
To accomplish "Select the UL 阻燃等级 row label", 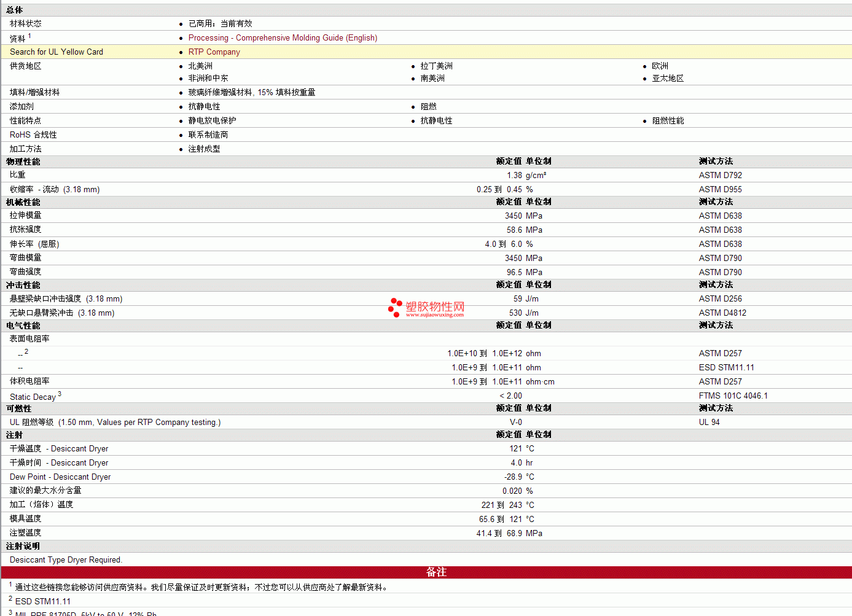I will (115, 423).
